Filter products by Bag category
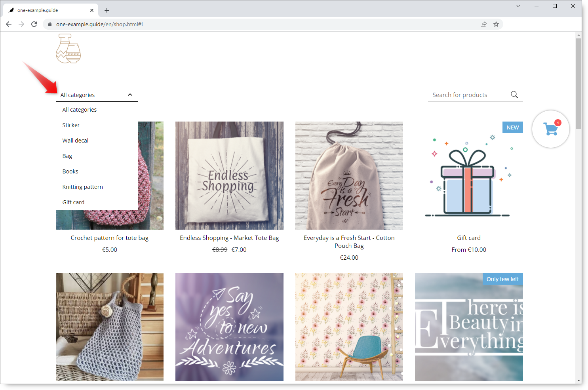 tap(67, 156)
